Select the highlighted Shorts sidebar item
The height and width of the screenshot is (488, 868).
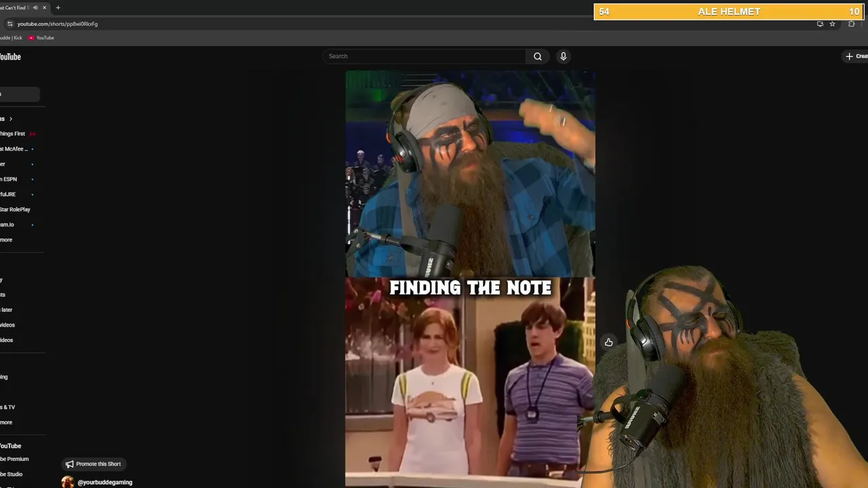click(20, 94)
